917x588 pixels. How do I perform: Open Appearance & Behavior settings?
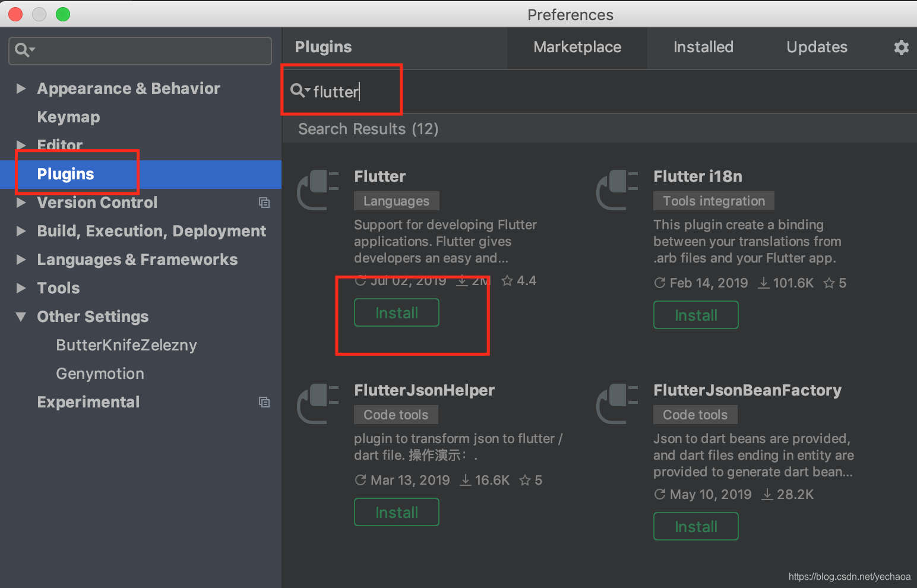128,88
